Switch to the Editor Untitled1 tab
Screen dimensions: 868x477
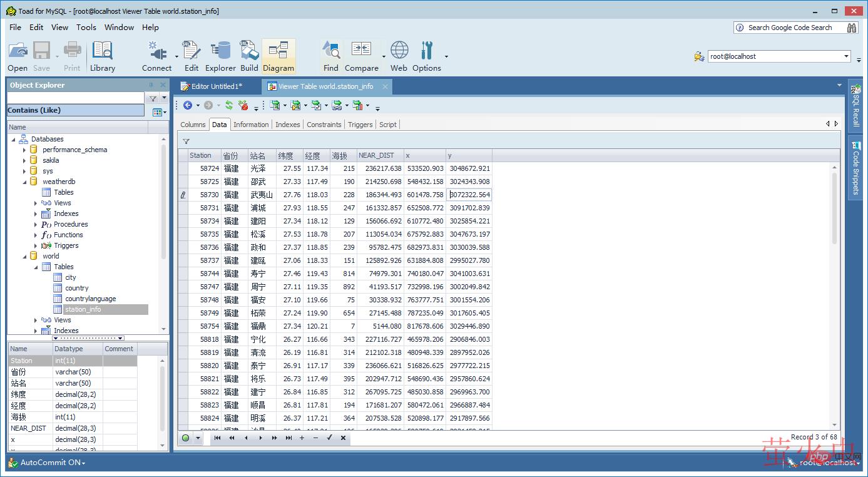216,86
